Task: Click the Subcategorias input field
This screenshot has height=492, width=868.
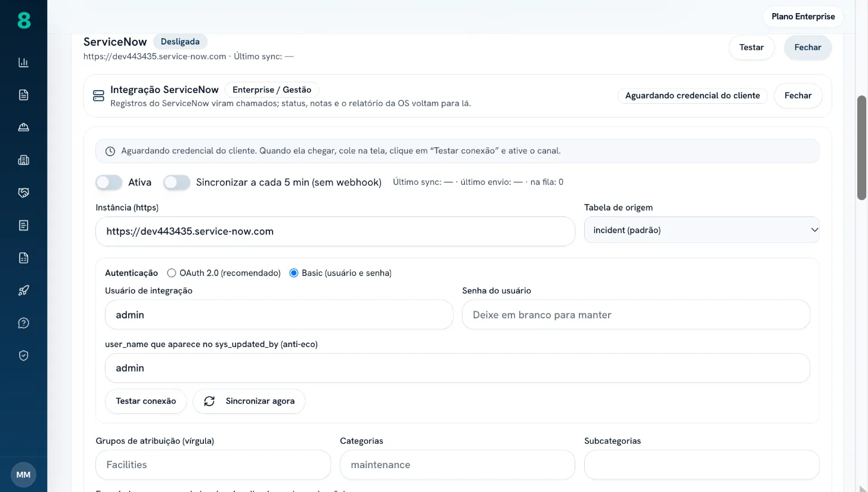Action: pyautogui.click(x=702, y=465)
